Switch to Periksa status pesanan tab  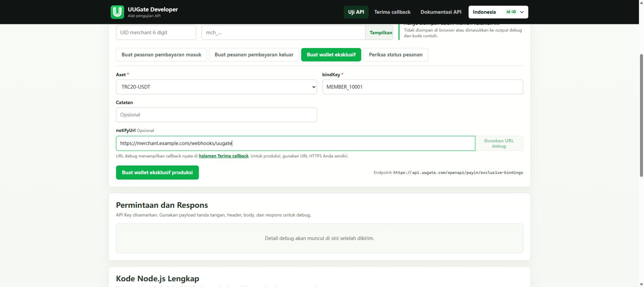coord(395,55)
